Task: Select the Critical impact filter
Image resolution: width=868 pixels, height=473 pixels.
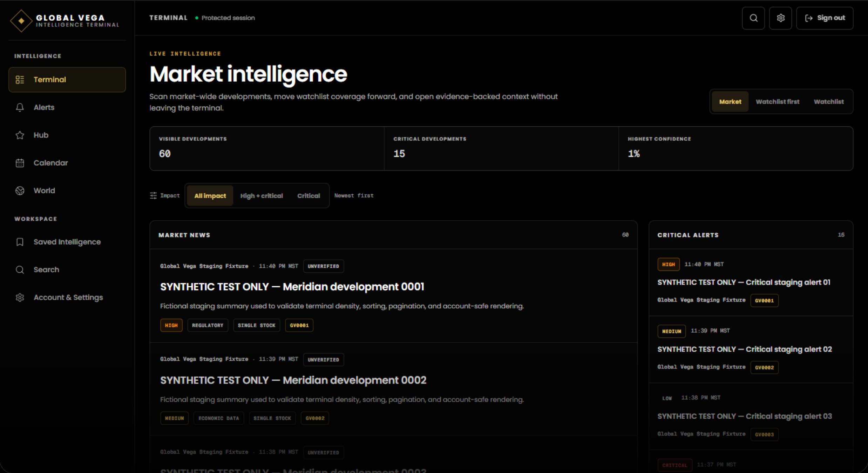Action: (308, 196)
